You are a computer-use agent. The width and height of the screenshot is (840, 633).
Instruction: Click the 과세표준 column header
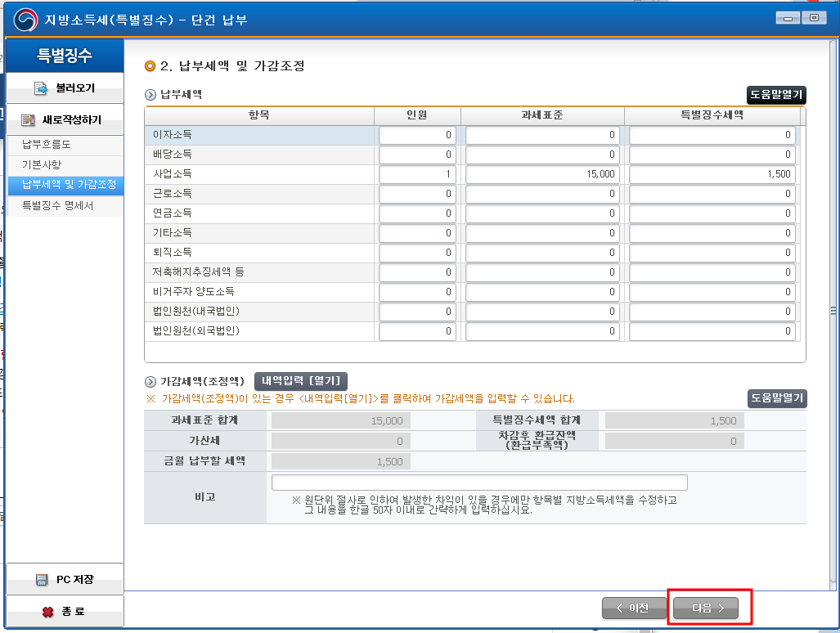click(x=542, y=115)
